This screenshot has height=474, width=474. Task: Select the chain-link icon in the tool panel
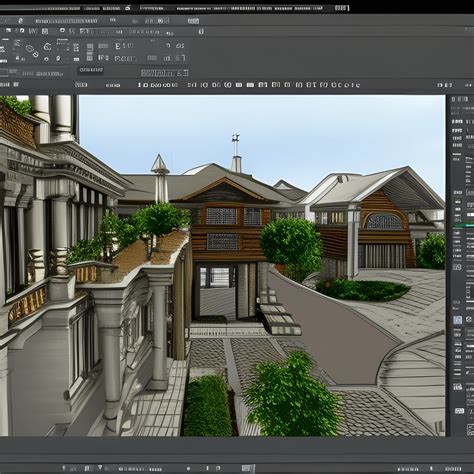click(x=32, y=50)
